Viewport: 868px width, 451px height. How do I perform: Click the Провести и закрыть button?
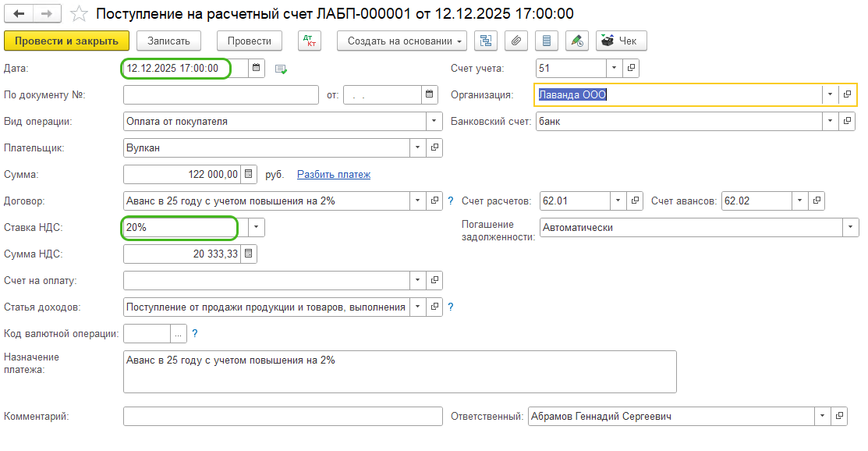click(66, 41)
